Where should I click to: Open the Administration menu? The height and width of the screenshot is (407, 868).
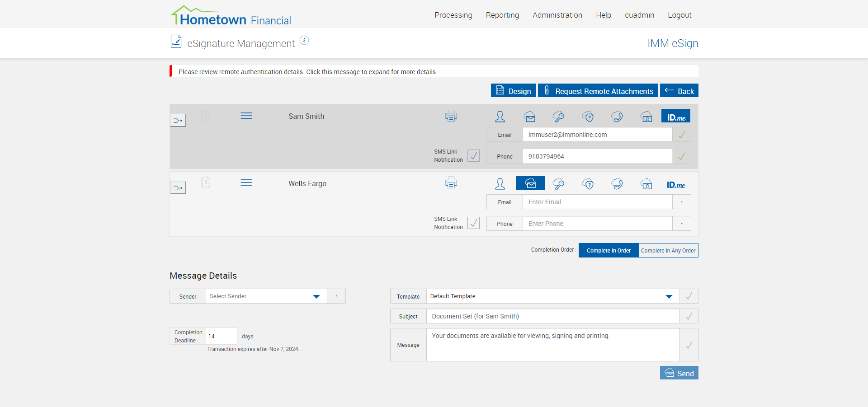coord(557,15)
